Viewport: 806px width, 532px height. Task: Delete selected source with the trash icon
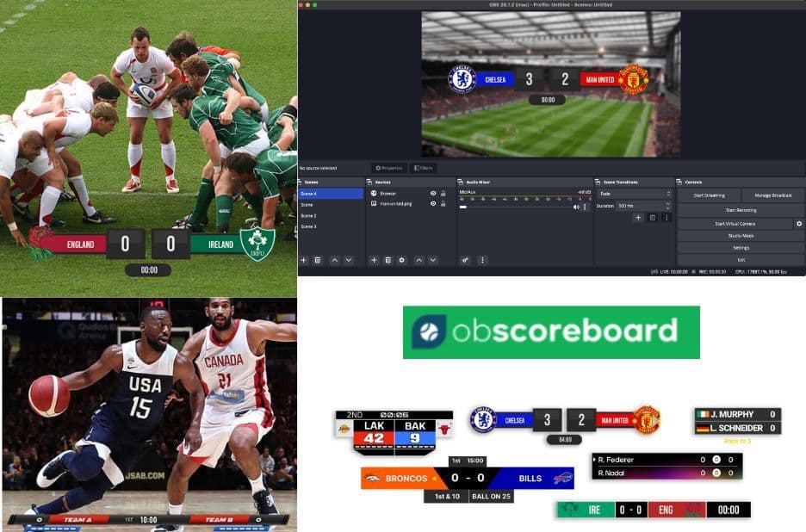(x=388, y=261)
